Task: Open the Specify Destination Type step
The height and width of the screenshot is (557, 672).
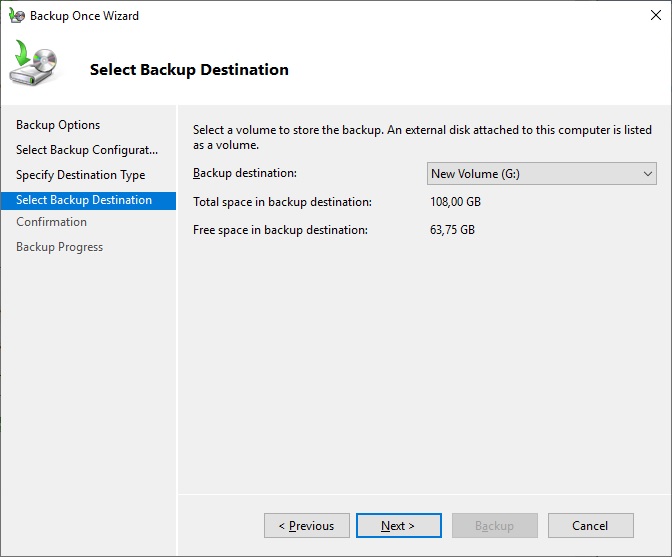Action: [x=80, y=175]
